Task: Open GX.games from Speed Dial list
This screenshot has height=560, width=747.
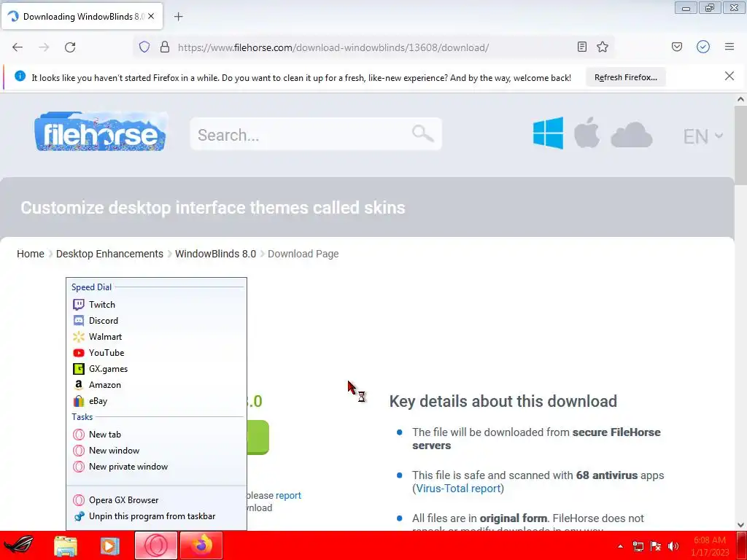Action: tap(156, 368)
